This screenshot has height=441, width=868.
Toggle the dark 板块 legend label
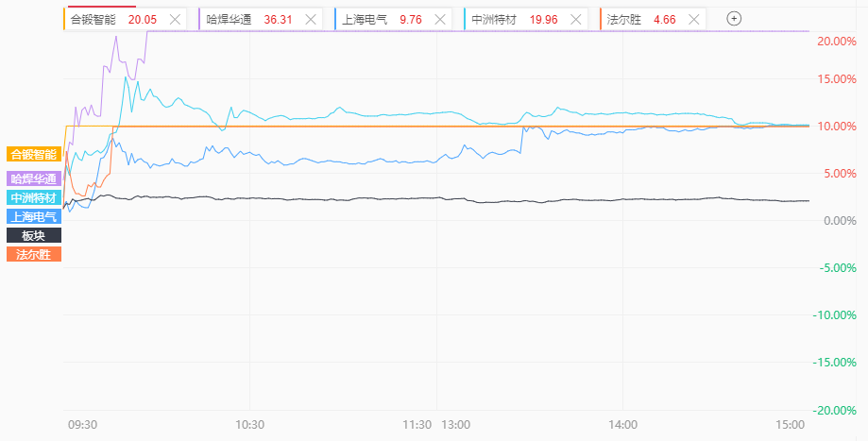[34, 235]
